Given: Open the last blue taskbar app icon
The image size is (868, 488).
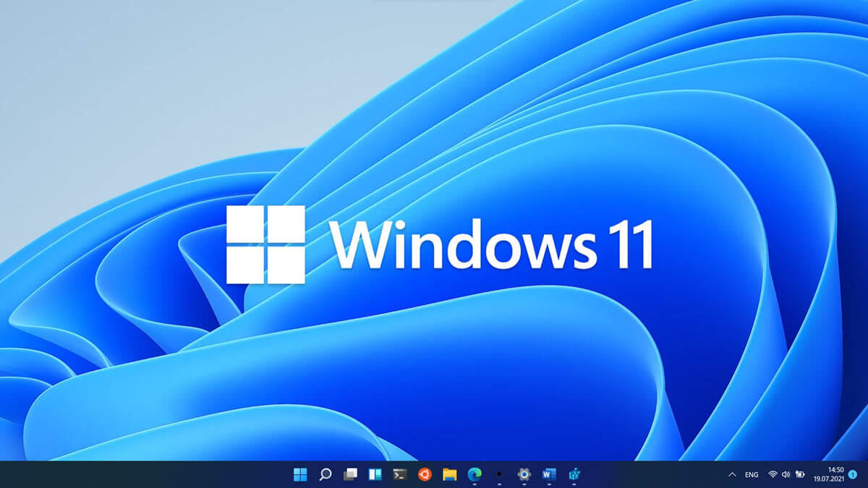Looking at the screenshot, I should click(574, 474).
